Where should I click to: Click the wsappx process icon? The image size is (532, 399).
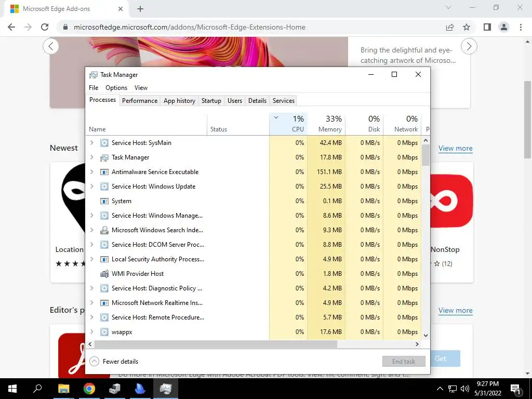[104, 332]
